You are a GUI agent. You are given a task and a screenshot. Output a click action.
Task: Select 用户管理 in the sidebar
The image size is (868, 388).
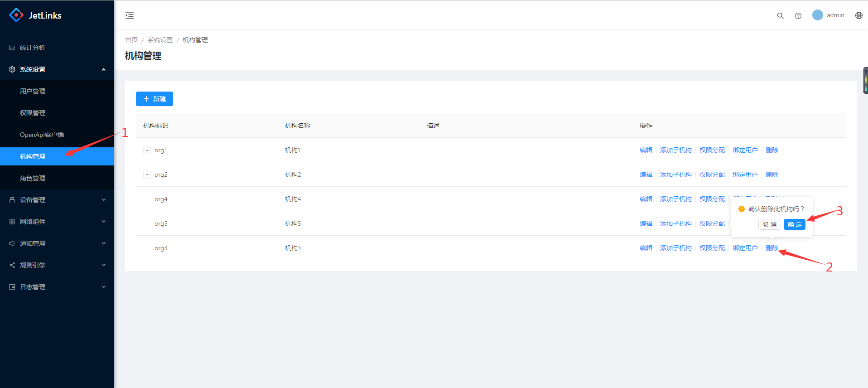coord(33,91)
